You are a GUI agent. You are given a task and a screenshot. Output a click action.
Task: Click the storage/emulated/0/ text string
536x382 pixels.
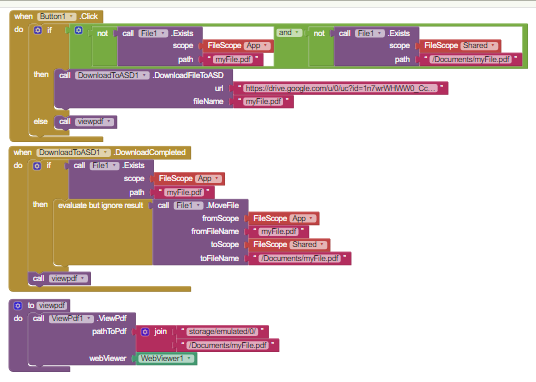223,332
